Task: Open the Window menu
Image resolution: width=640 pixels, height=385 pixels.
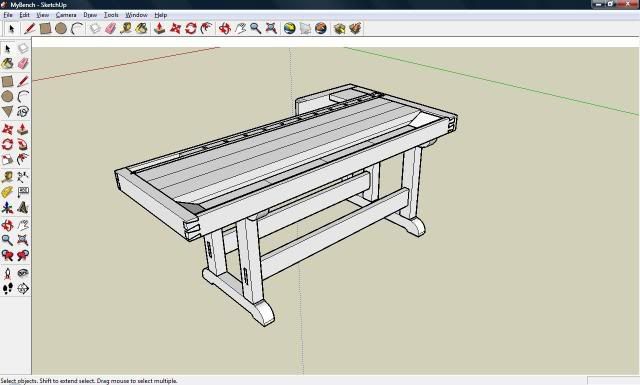Action: [136, 15]
